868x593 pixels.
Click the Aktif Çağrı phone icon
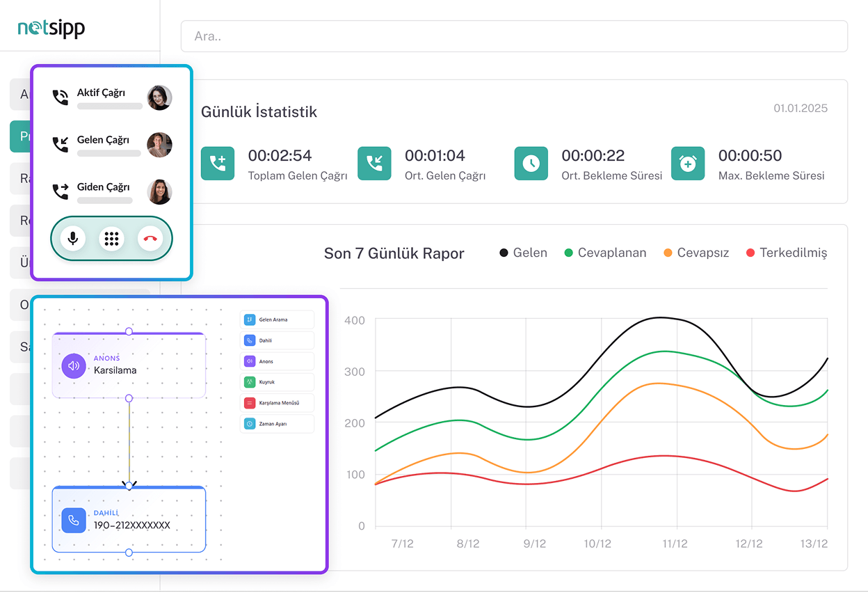pos(61,97)
